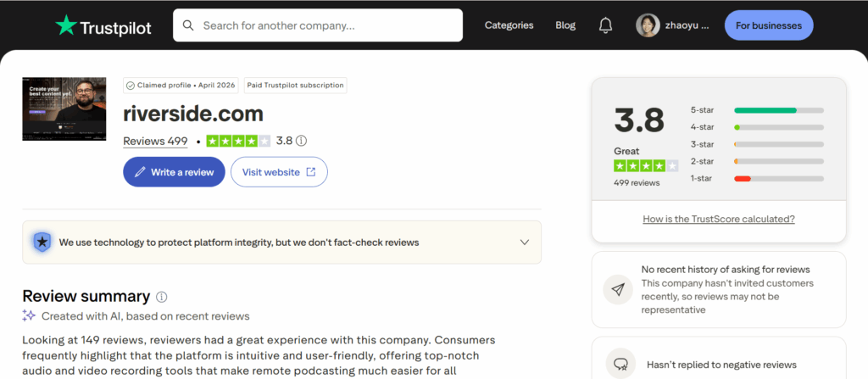Open the zhaoyu profile avatar
This screenshot has width=868, height=379.
click(x=648, y=25)
